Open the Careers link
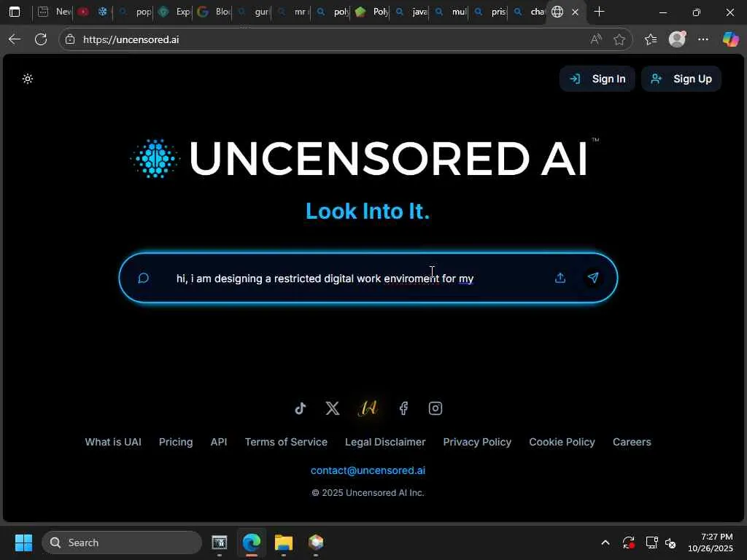The height and width of the screenshot is (560, 747). pyautogui.click(x=632, y=442)
